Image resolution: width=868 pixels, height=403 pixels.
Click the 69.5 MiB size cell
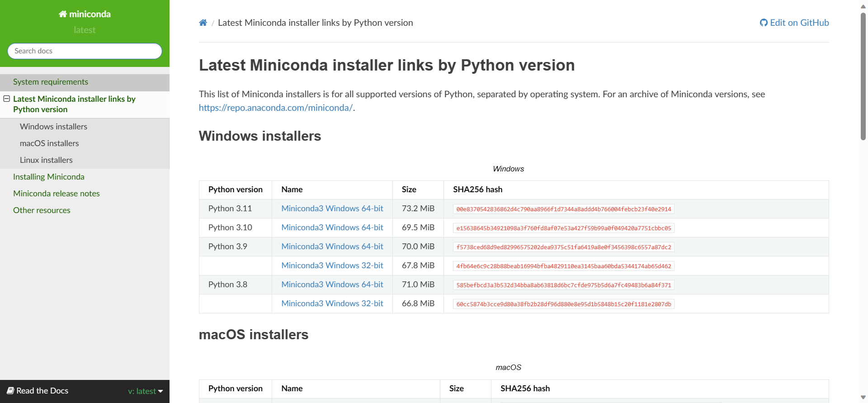coord(418,228)
